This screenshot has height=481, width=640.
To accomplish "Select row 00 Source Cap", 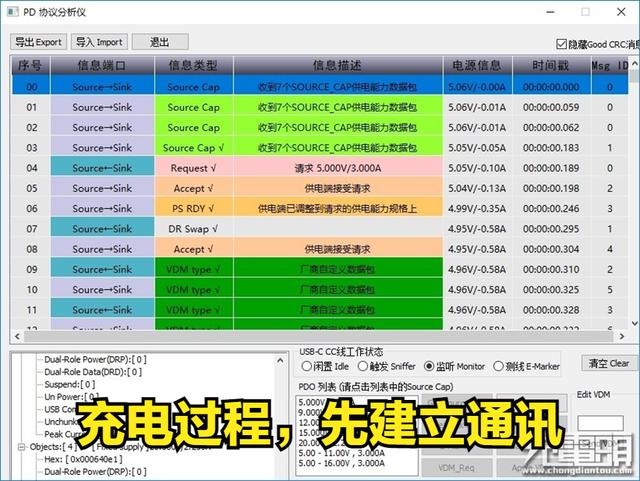I will pyautogui.click(x=320, y=87).
